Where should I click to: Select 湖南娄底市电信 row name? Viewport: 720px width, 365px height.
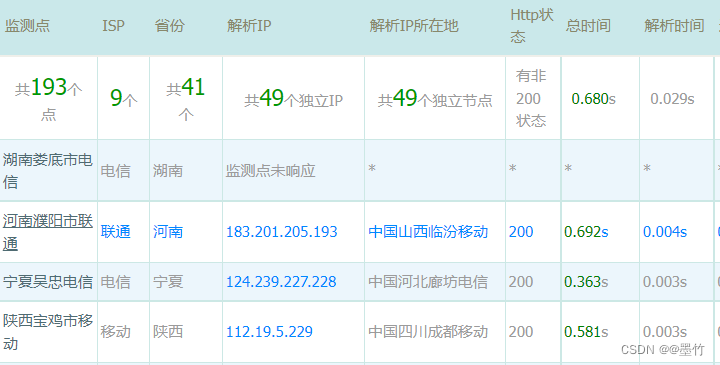point(48,171)
